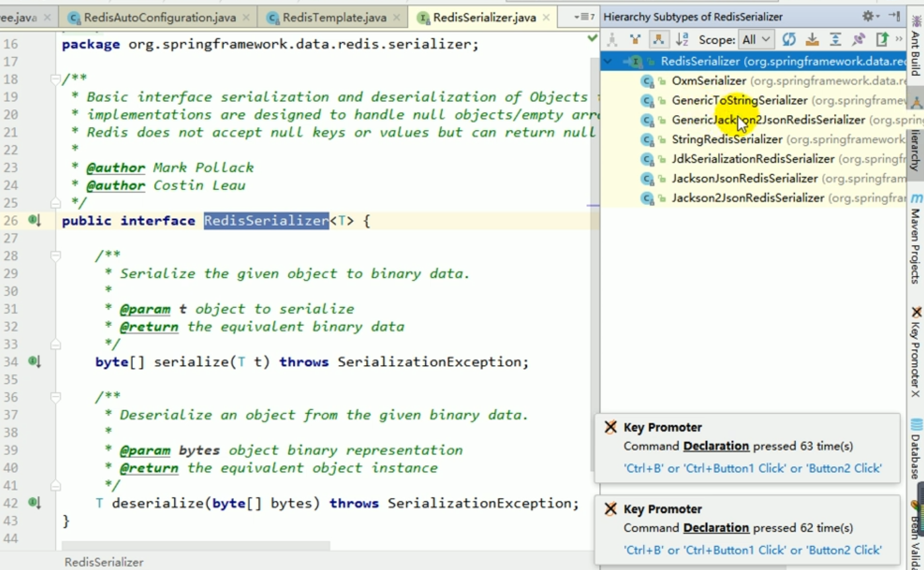Click the implementations gutter icon beside serialize
Viewport: 924px width, 570px height.
[x=34, y=362]
